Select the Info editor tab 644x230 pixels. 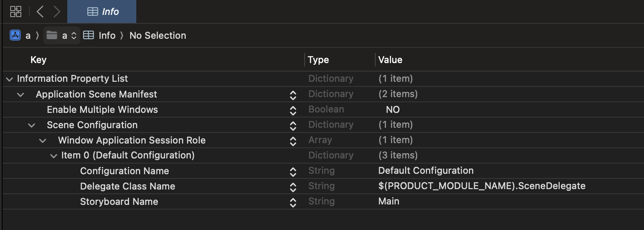click(x=102, y=11)
